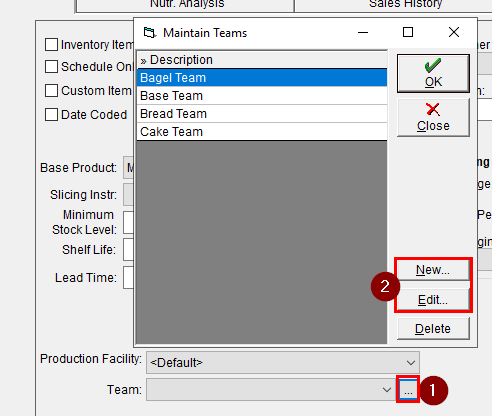Click the Maintain Teams title bar icon
This screenshot has width=492, height=416.
click(x=149, y=33)
